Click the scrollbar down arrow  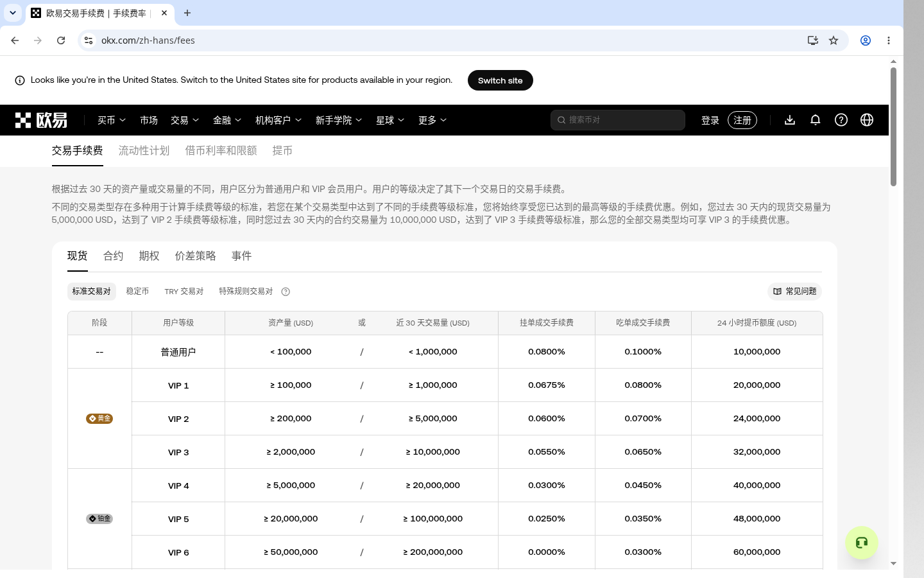pyautogui.click(x=893, y=563)
